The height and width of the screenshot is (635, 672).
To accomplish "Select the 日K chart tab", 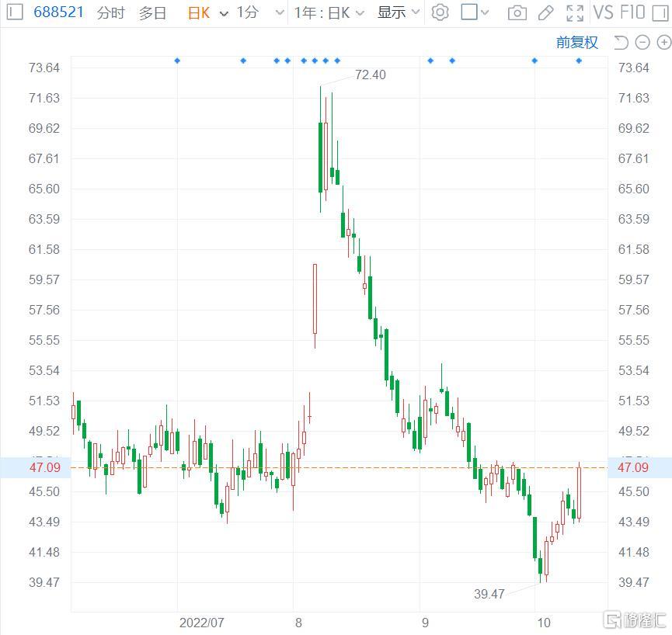I will [x=199, y=13].
